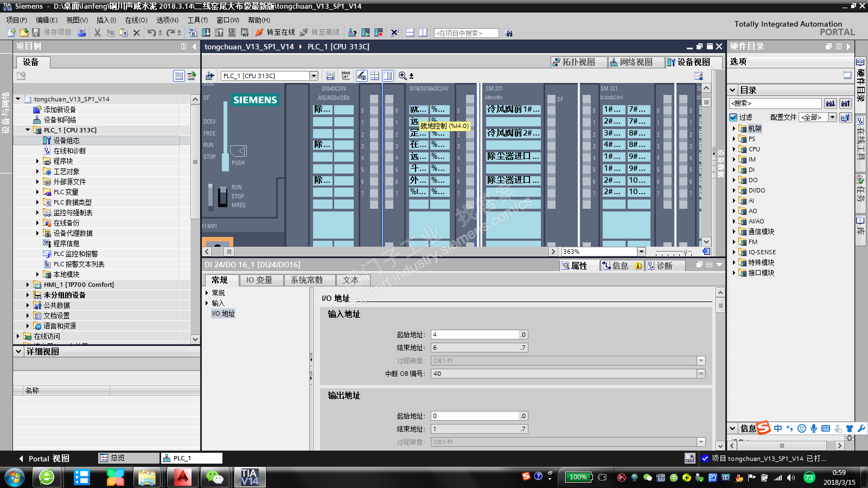This screenshot has height=488, width=868.
Task: Expand the 程序块 tree node
Action: point(37,161)
